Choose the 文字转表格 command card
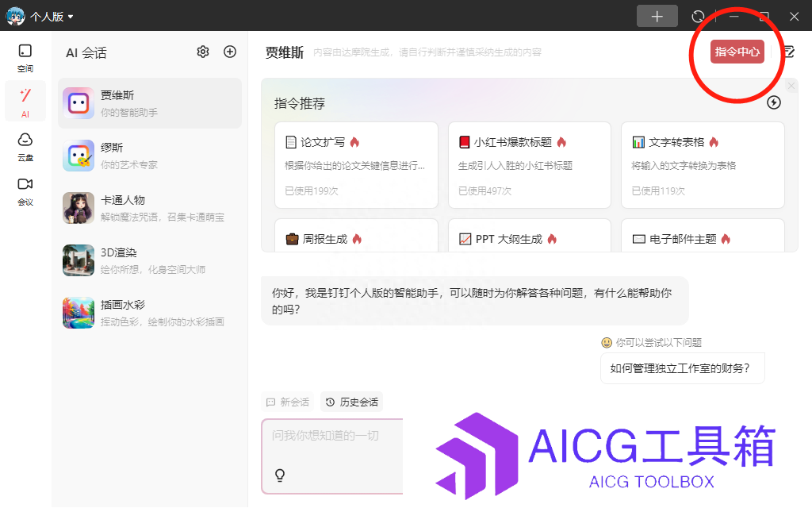812x508 pixels. 703,165
